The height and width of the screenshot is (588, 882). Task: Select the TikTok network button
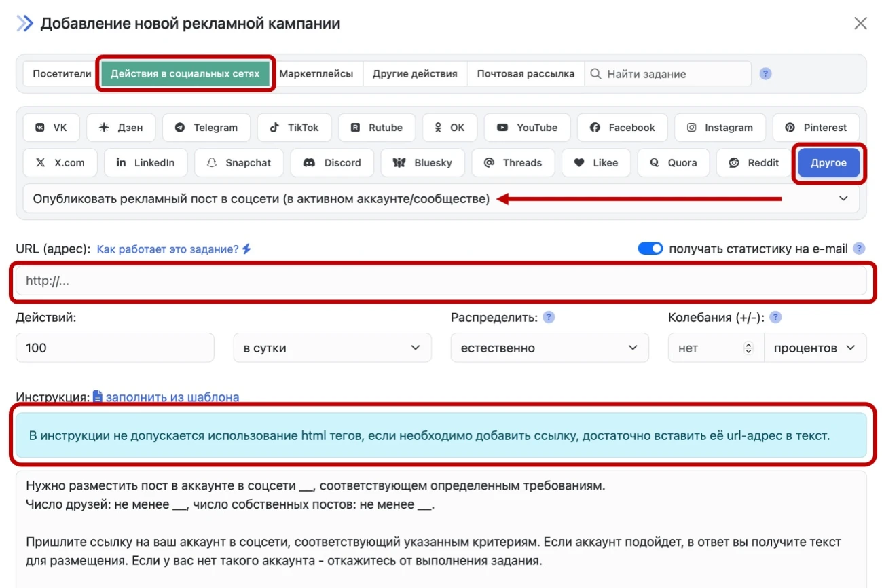294,128
